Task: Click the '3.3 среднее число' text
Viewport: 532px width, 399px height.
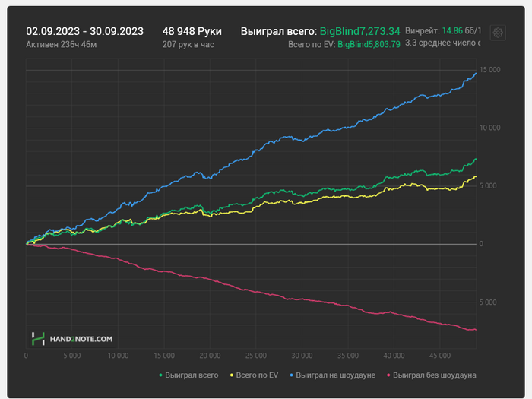Action: click(440, 43)
